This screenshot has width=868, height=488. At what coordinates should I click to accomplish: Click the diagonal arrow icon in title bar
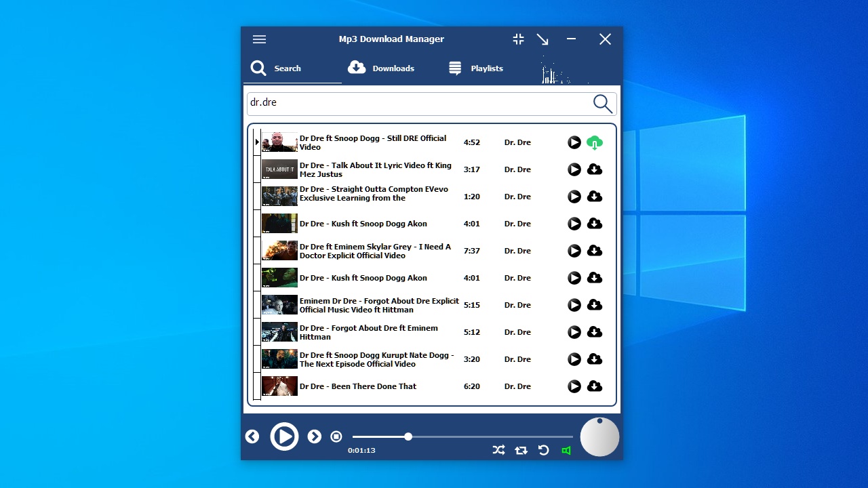point(542,39)
